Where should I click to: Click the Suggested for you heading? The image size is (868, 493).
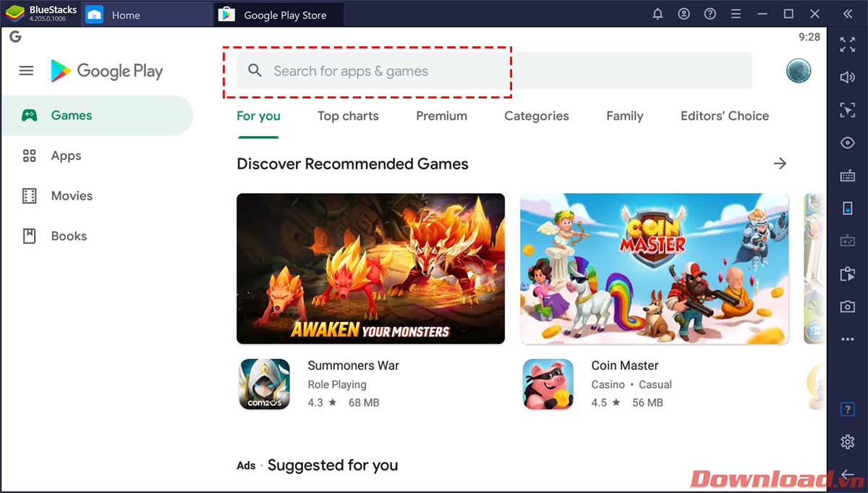(x=333, y=465)
